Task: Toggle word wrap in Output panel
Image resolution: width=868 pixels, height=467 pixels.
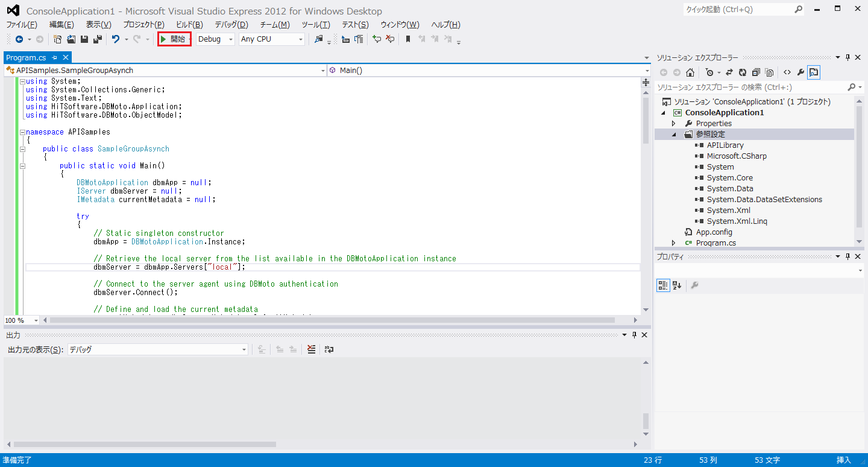Action: coord(329,349)
